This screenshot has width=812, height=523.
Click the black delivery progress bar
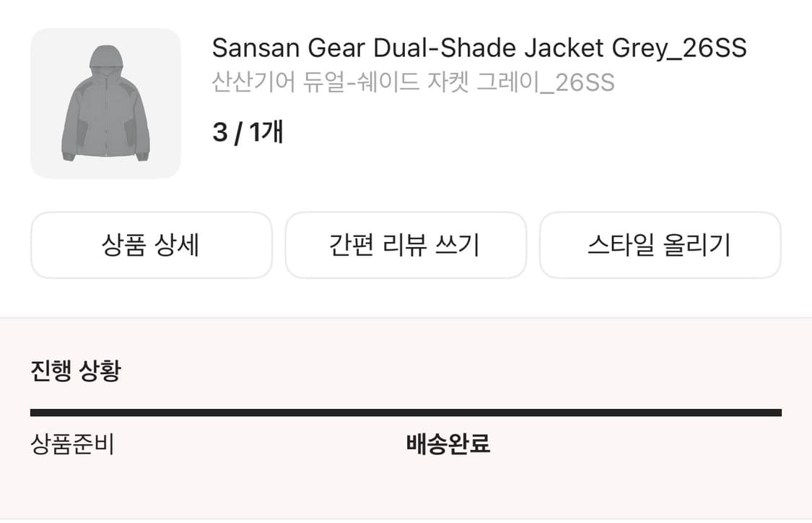[x=405, y=412]
